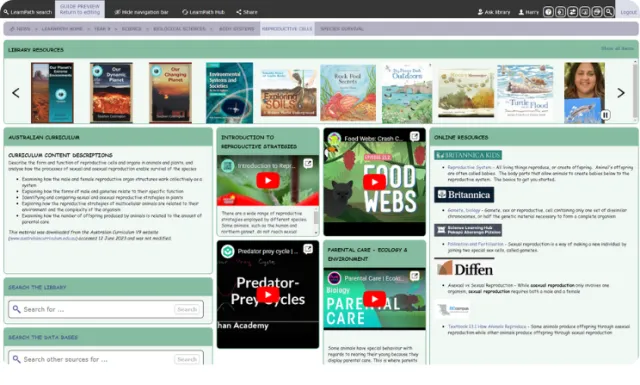Open Introduction to Repr... video in new window
Viewport: 640px width, 385px height.
tap(308, 164)
